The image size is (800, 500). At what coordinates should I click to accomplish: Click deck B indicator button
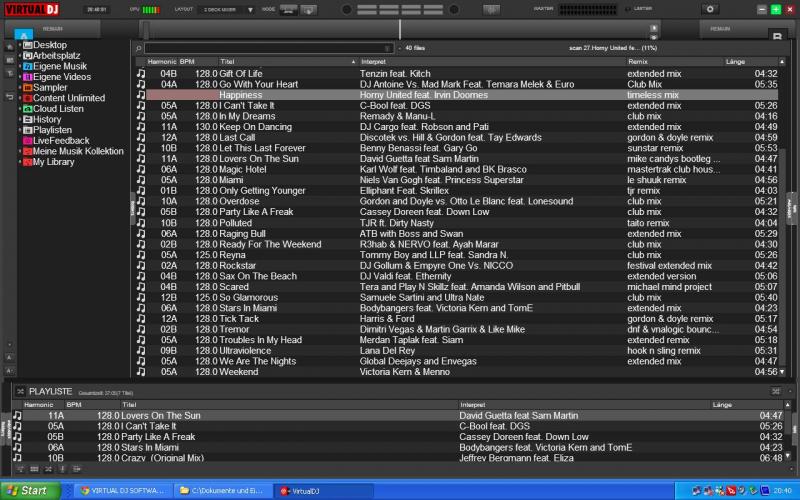(777, 35)
